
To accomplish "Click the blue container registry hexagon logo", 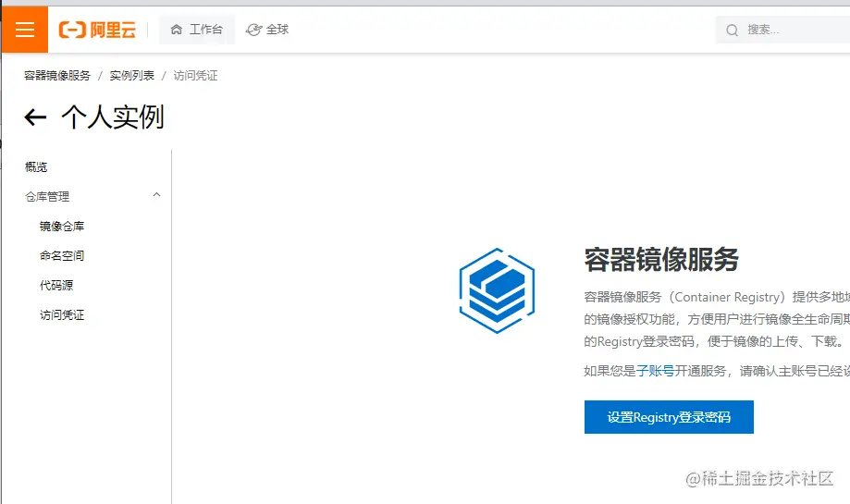I will 497,290.
